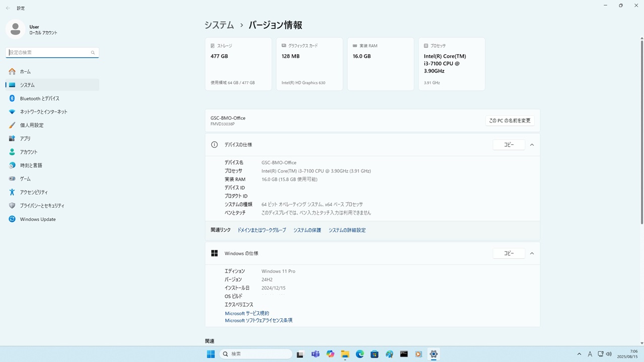Click the 16.0 GB (15.8 GB 使用可能) text
The image size is (644, 362).
(289, 179)
